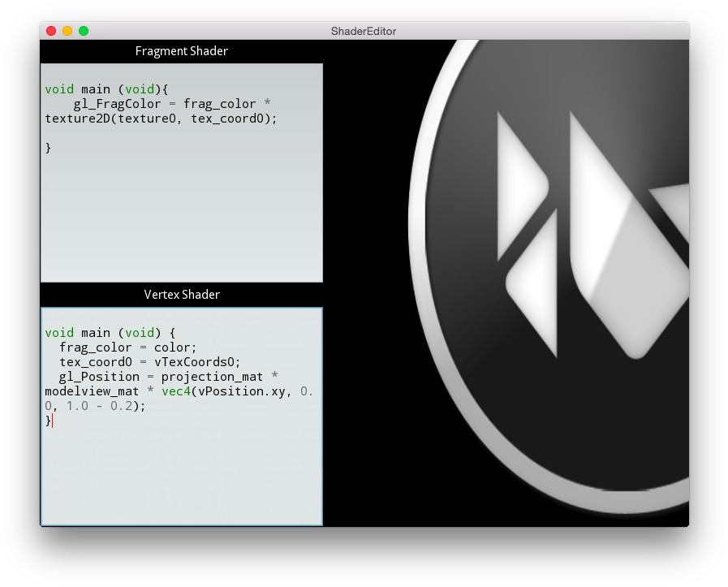Click 'void main (void){' in fragment shader

(107, 89)
